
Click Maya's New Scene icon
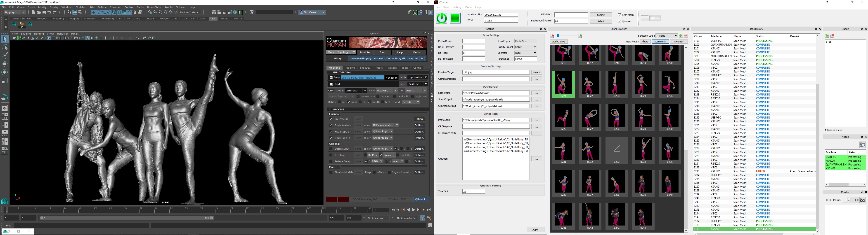(x=33, y=12)
